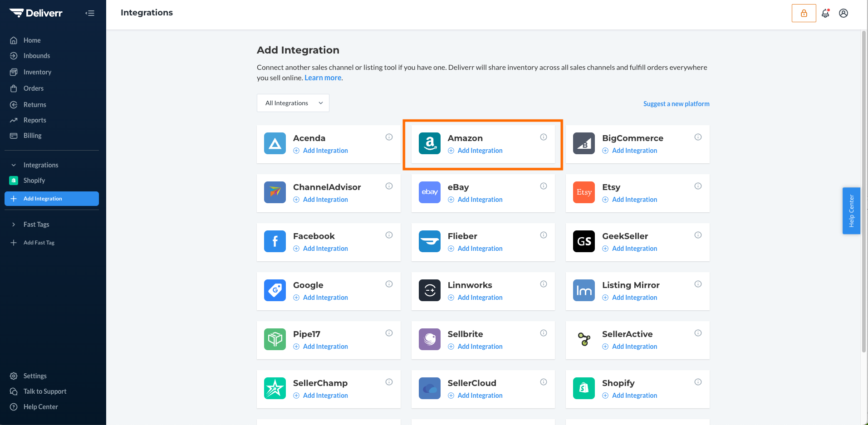Viewport: 868px width, 425px height.
Task: Click Suggest a new platform link
Action: 676,104
